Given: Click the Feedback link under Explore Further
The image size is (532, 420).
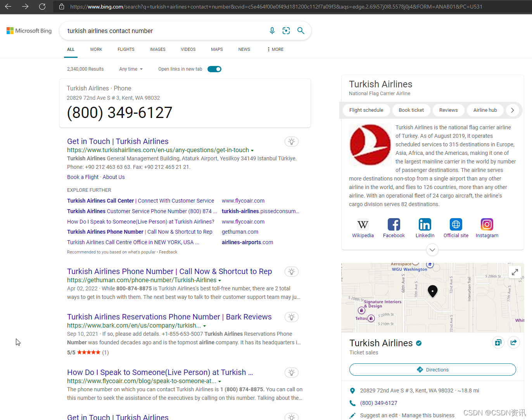Looking at the screenshot, I should (x=168, y=252).
